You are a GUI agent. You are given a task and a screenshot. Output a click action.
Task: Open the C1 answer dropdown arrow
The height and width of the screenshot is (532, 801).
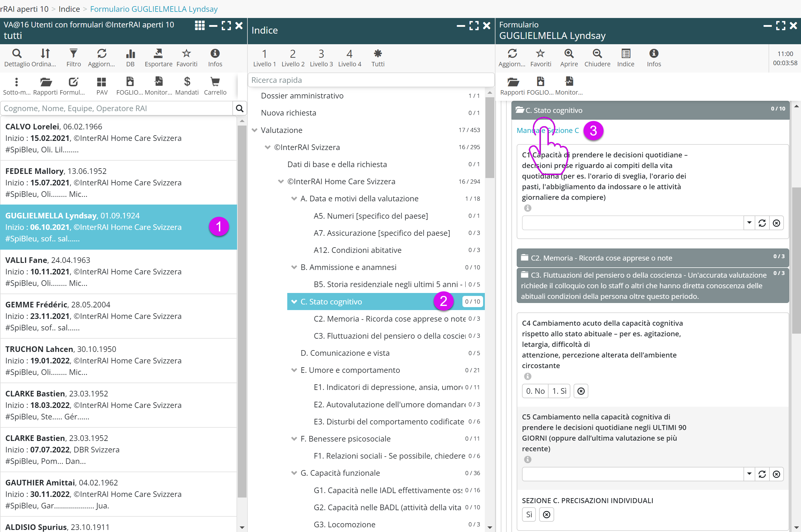click(749, 223)
